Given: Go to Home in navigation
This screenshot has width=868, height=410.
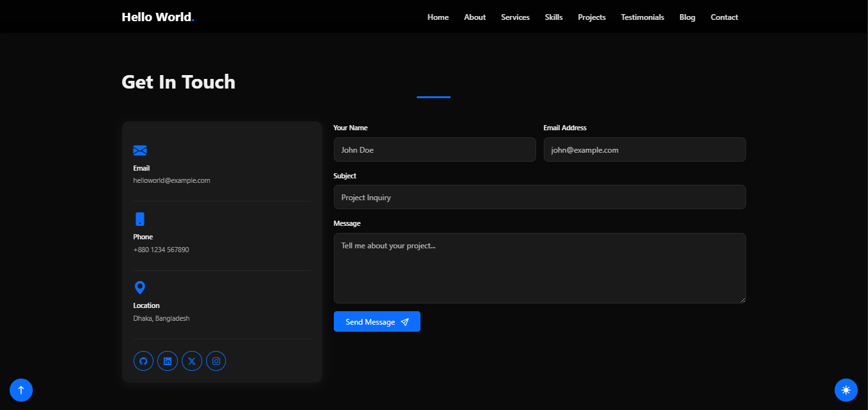Looking at the screenshot, I should coord(438,17).
